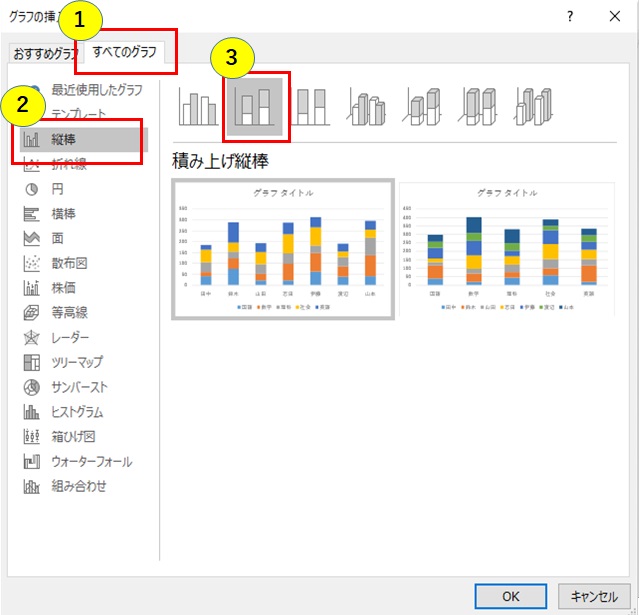Image resolution: width=639 pixels, height=615 pixels.
Task: Select the 3-D stacked column subtype icon
Action: (x=423, y=107)
